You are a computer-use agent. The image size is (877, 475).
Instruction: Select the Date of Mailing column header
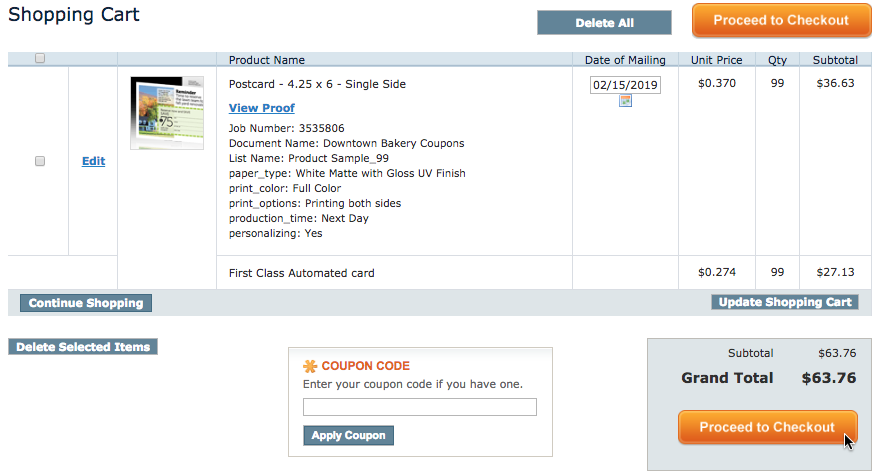[625, 60]
